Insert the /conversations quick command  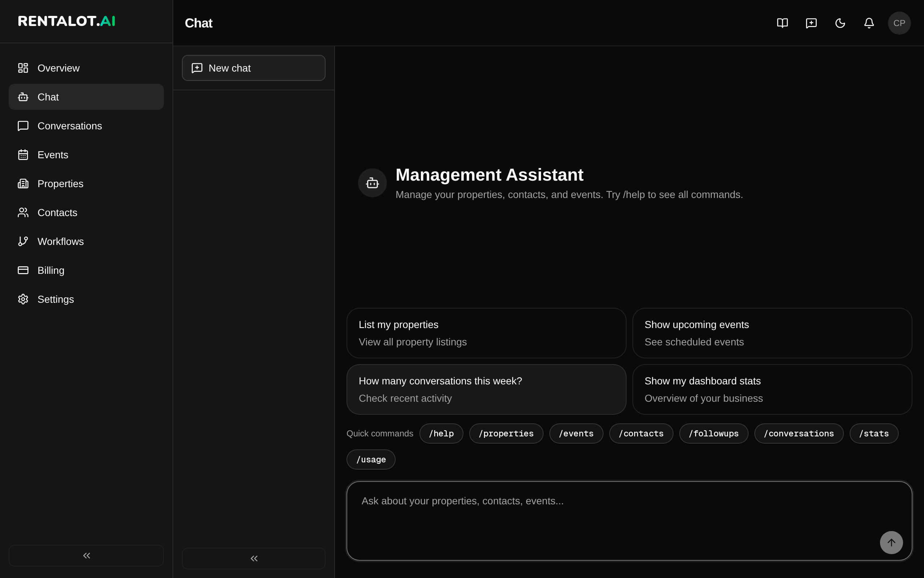point(799,433)
